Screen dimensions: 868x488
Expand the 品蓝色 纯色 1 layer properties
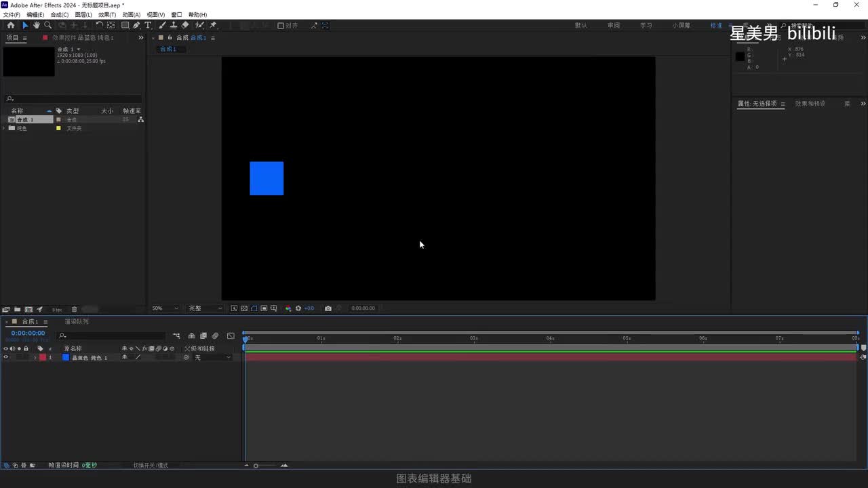pyautogui.click(x=35, y=357)
